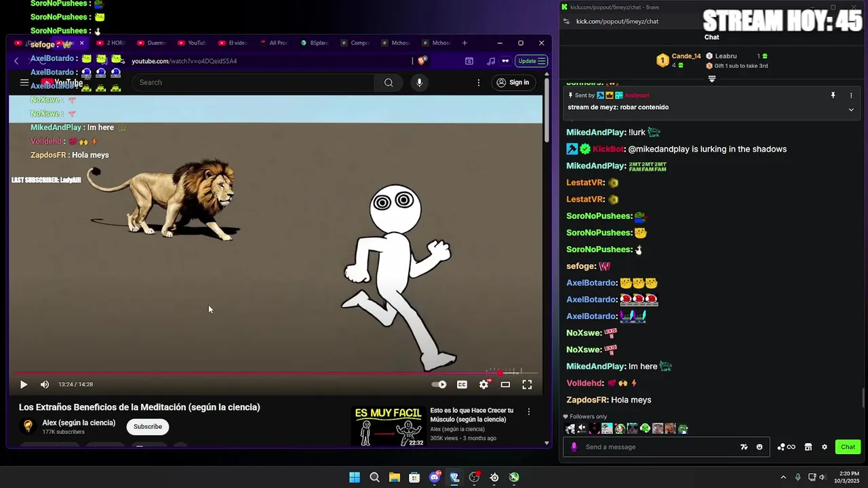868x488 pixels.
Task: Open the chat emoji picker smiley
Action: tap(759, 447)
